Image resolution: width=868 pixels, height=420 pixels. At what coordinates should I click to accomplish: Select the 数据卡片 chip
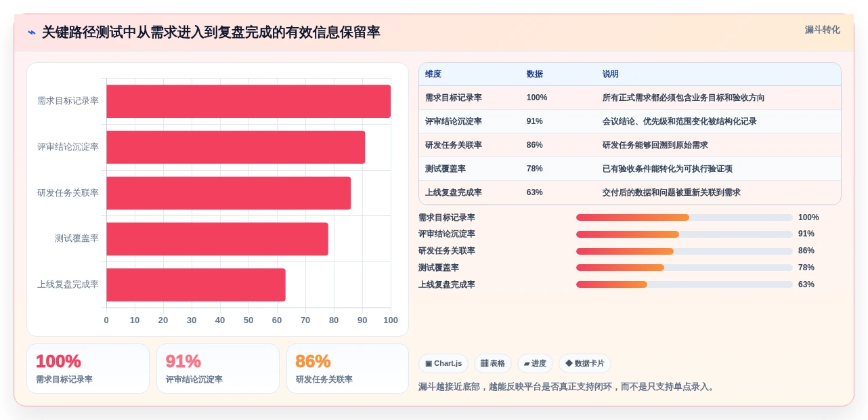pyautogui.click(x=585, y=364)
